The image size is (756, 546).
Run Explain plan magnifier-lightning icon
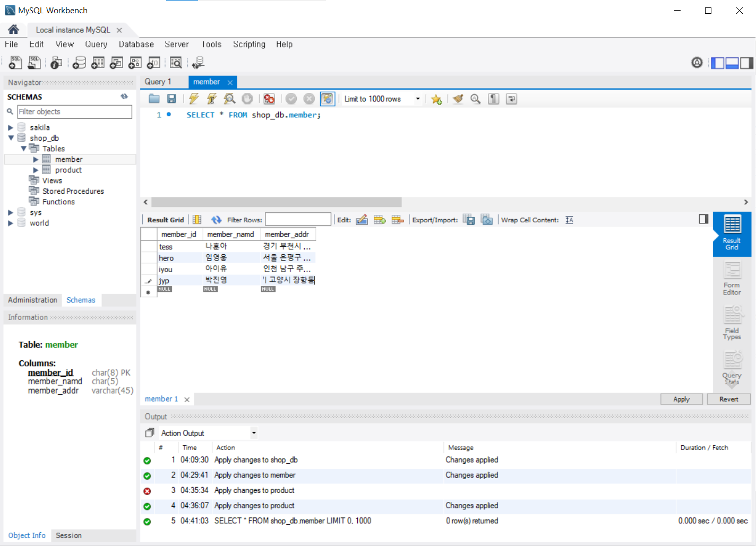(229, 99)
